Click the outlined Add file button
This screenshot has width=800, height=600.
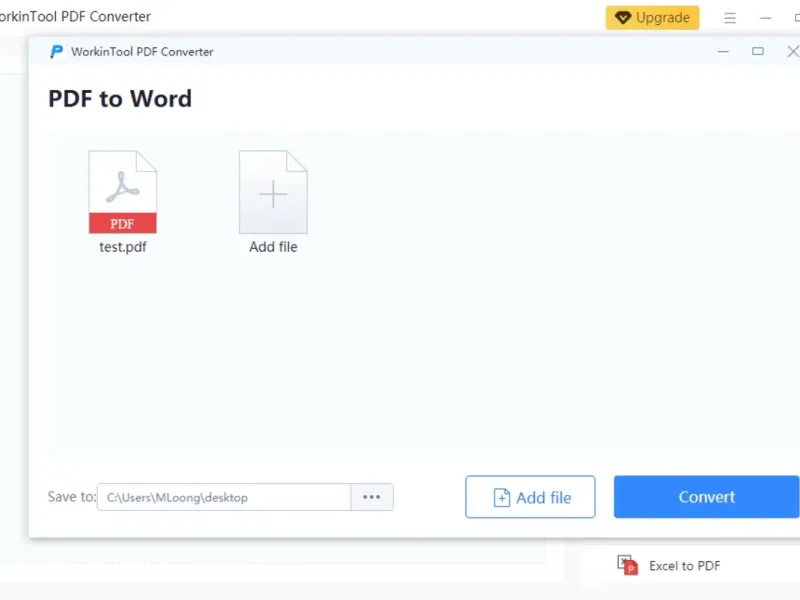(530, 497)
